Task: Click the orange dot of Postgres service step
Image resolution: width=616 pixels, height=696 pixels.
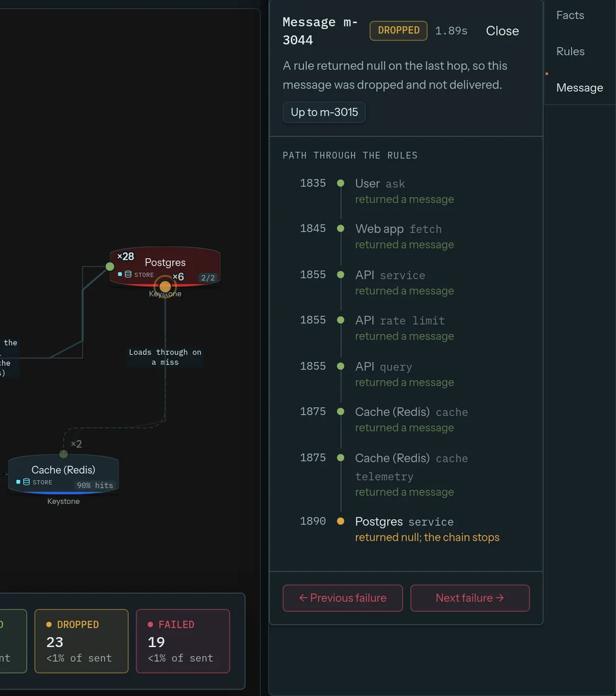Action: pos(340,521)
